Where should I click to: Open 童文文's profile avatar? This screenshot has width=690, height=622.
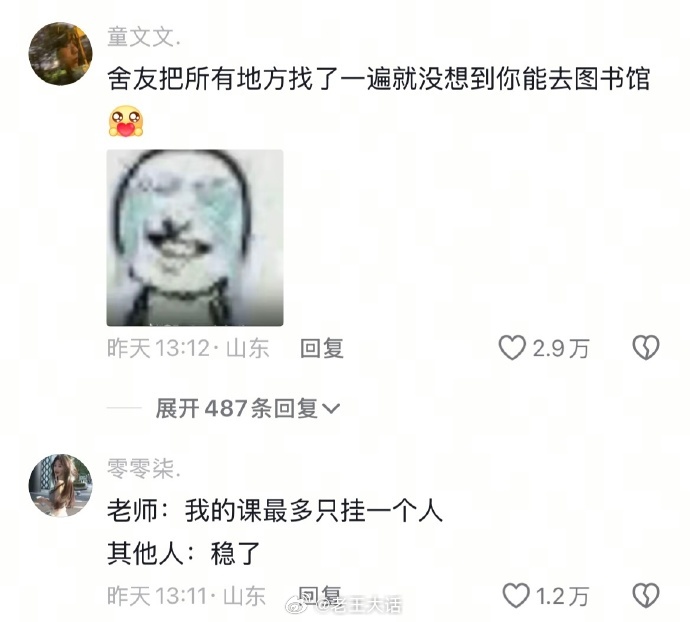60,53
